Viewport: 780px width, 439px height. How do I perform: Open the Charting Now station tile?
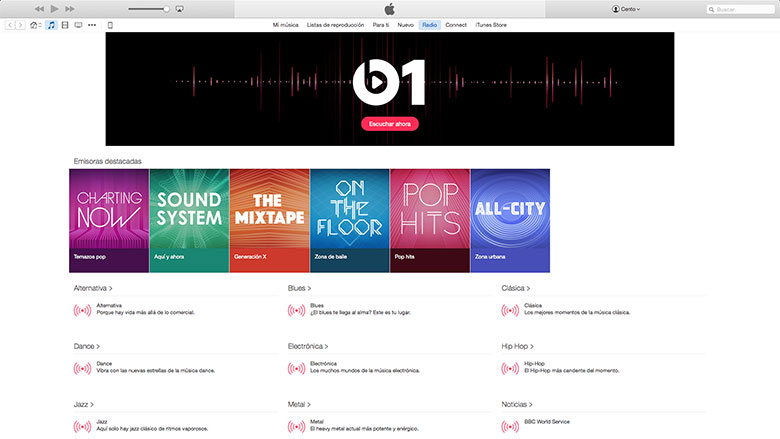click(x=109, y=221)
